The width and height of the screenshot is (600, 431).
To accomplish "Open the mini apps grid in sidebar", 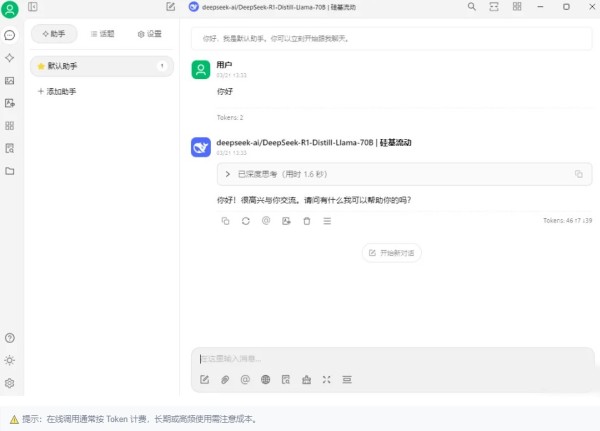I will [10, 126].
